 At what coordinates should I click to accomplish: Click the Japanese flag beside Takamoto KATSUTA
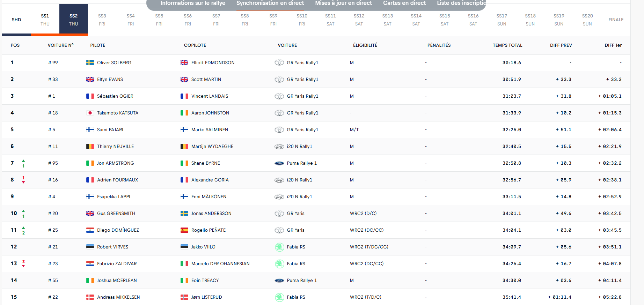(x=90, y=113)
